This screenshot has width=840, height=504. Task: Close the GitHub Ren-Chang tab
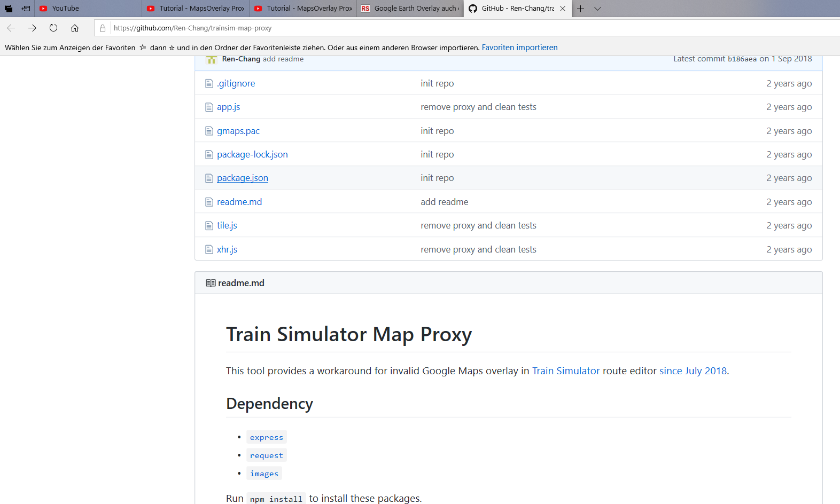tap(563, 9)
